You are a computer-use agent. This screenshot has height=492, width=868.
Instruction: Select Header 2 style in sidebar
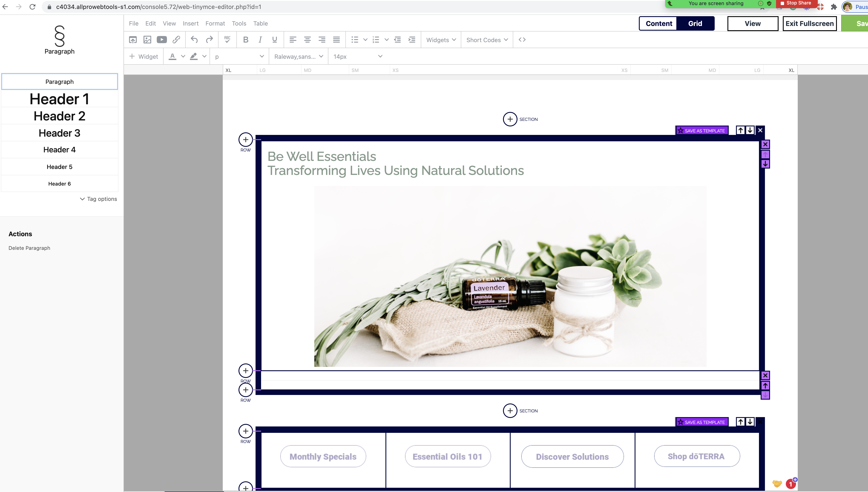(59, 116)
